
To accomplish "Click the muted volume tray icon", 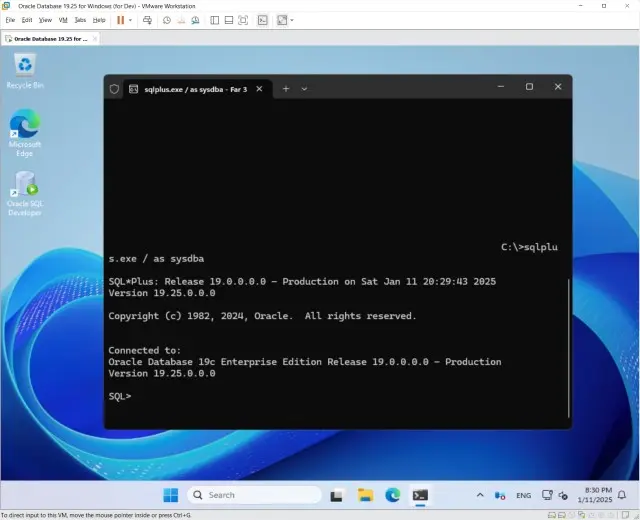I will tap(563, 496).
